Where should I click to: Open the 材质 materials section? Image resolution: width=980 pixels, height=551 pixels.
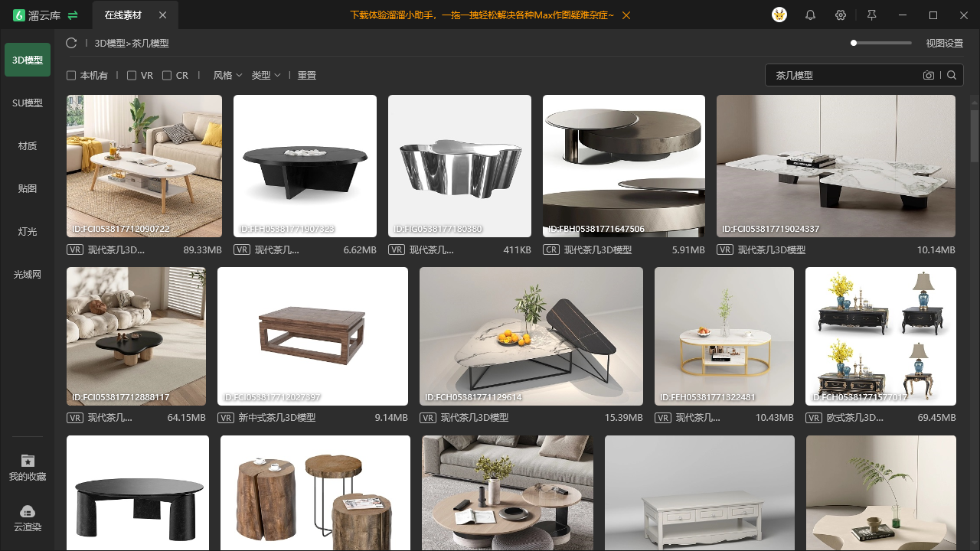[28, 145]
